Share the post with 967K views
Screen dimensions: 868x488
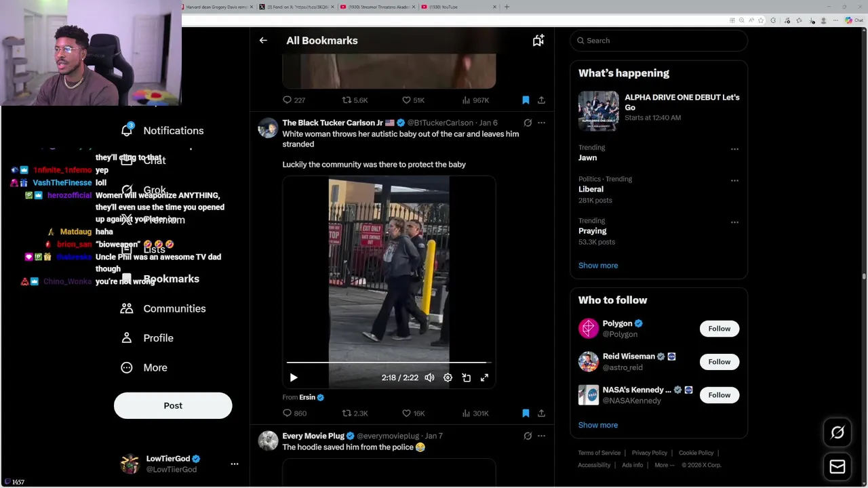click(x=541, y=100)
